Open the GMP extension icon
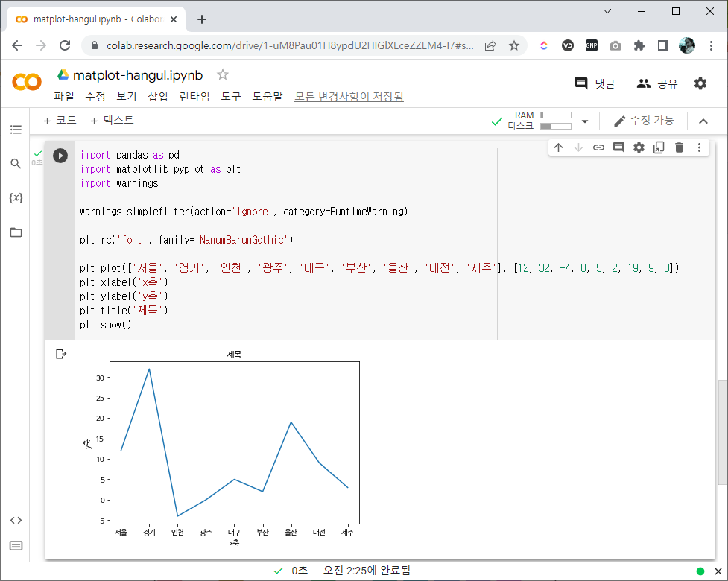The image size is (728, 581). click(592, 45)
